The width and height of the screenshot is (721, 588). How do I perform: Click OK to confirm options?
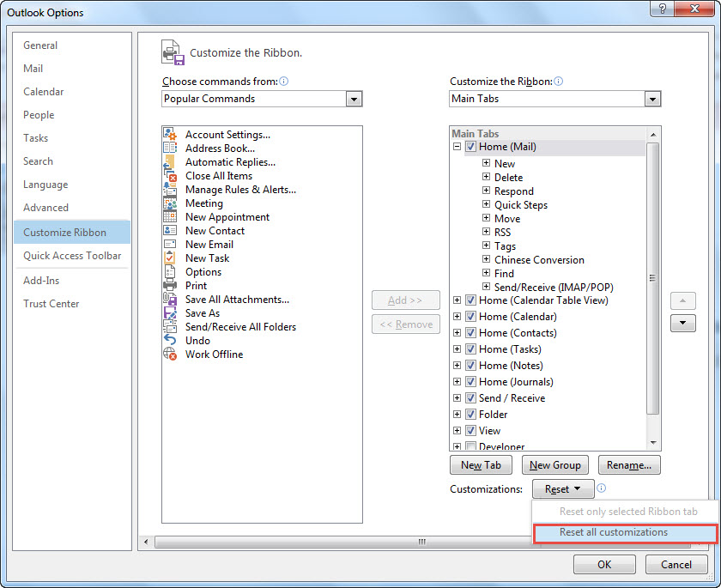pyautogui.click(x=604, y=565)
